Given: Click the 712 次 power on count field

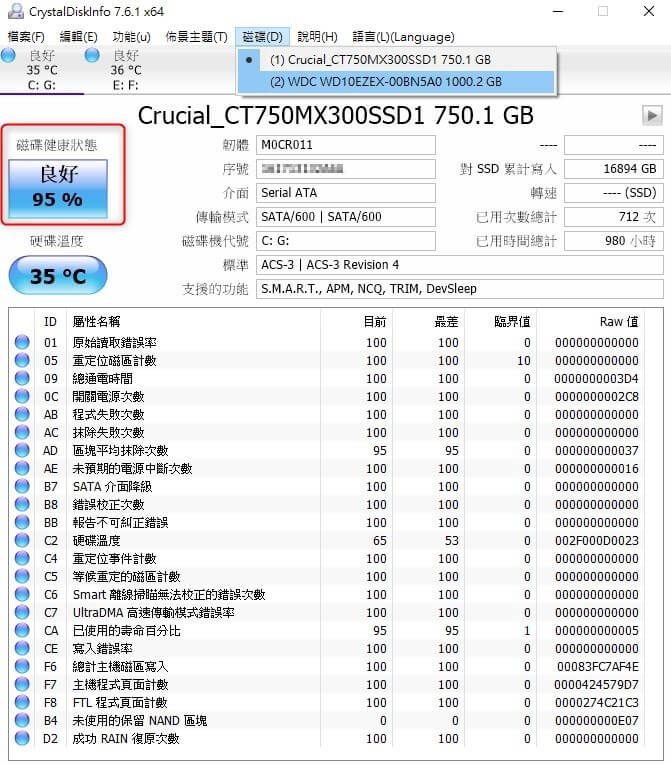Looking at the screenshot, I should point(614,217).
